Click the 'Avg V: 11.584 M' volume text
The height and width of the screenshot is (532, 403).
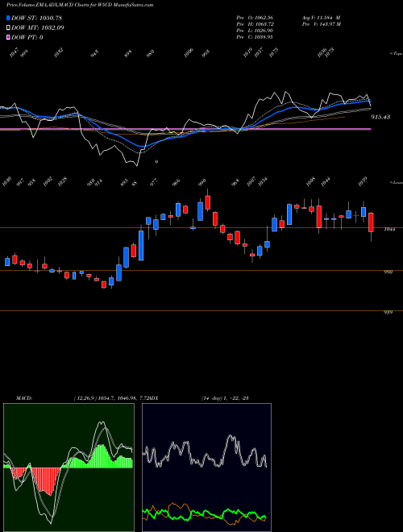(x=321, y=18)
